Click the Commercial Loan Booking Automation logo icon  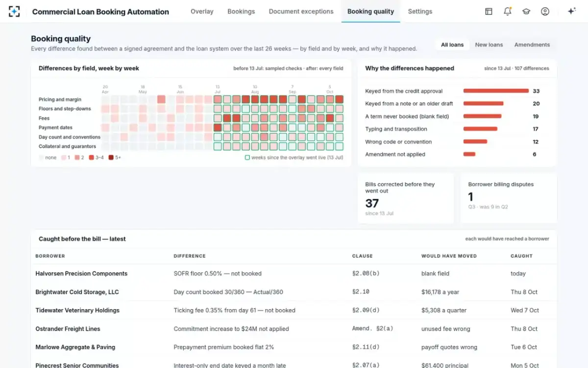tap(14, 11)
